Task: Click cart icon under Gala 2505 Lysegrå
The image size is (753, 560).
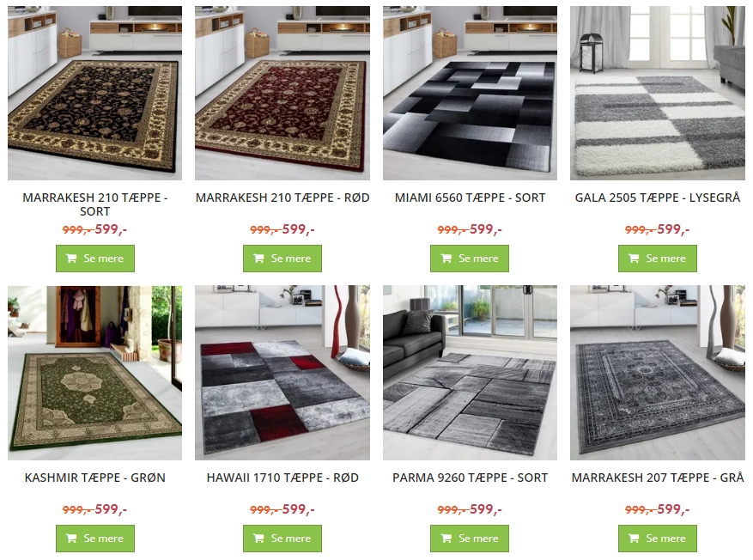Action: click(x=634, y=259)
